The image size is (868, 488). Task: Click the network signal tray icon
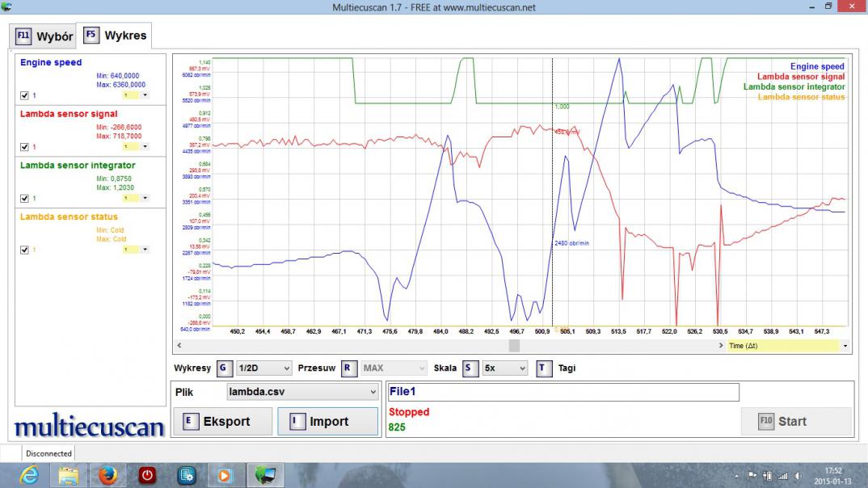coord(783,476)
